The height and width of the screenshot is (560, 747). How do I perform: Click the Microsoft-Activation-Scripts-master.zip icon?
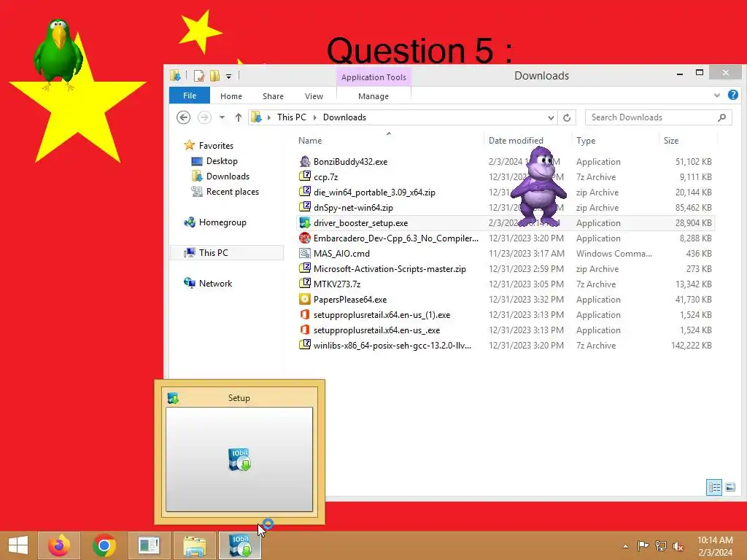pyautogui.click(x=304, y=268)
